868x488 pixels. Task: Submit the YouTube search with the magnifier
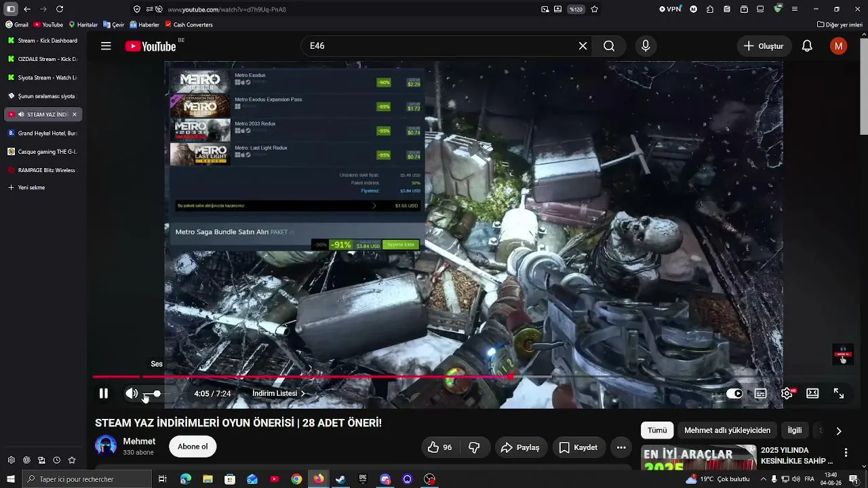click(x=609, y=46)
